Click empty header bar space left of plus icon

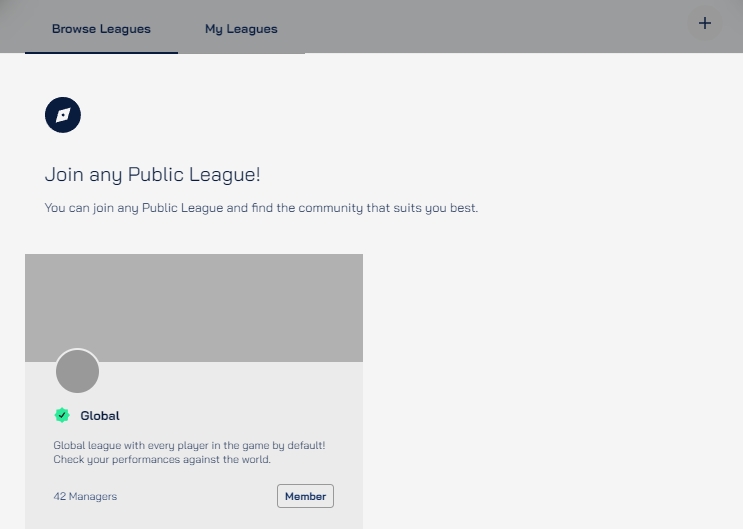(500, 25)
